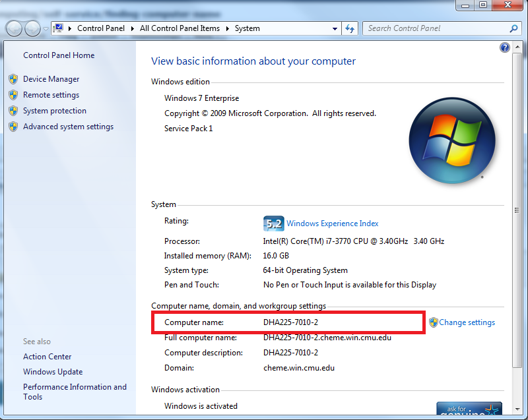Click the full name DHA225-7010-2.cheme.win.cmu.edu
Screen dimensions: 528x420
[327, 338]
